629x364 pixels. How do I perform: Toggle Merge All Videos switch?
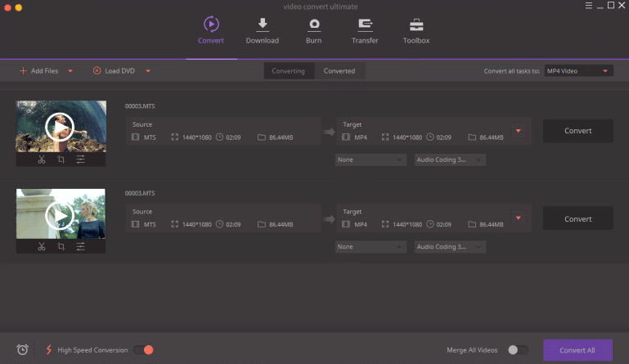point(518,350)
